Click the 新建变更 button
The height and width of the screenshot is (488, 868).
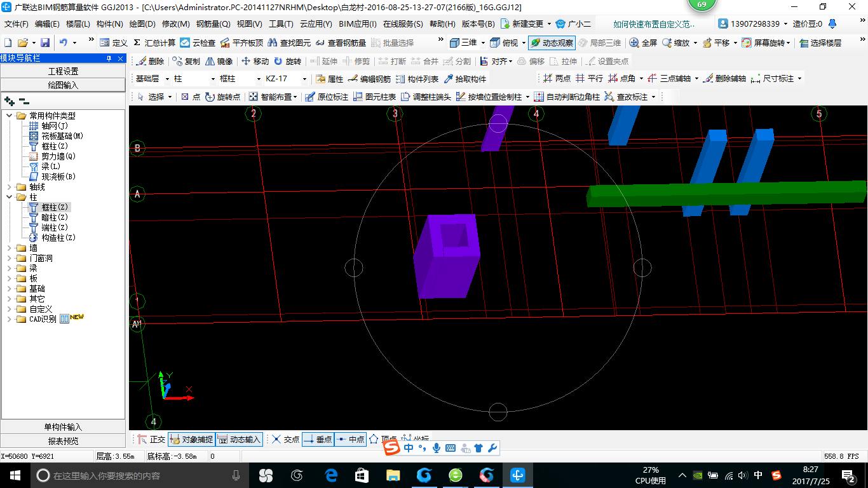click(526, 24)
